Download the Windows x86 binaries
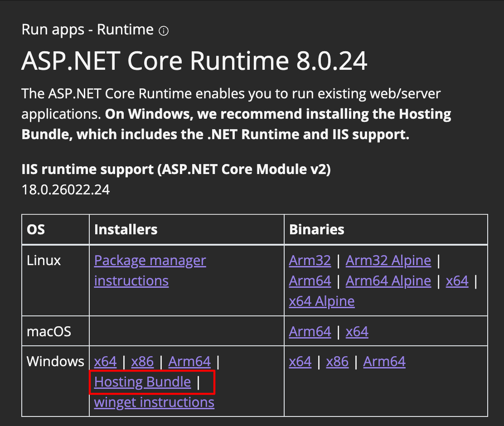Image resolution: width=504 pixels, height=426 pixels. [x=337, y=362]
